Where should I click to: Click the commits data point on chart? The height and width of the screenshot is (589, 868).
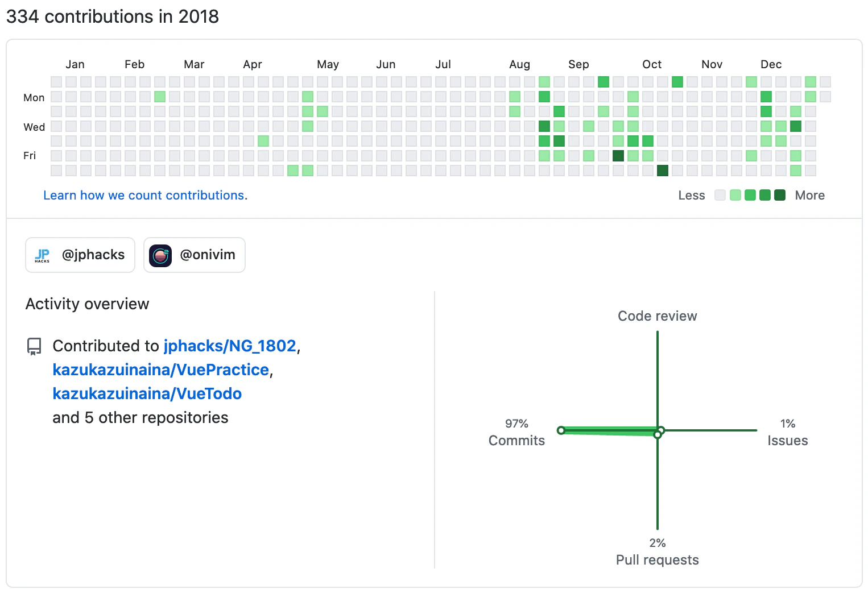tap(561, 430)
